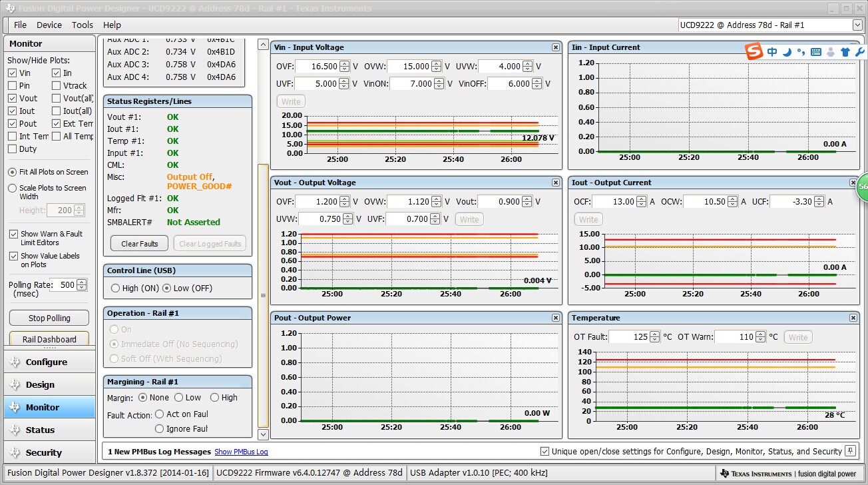
Task: Close the Iout - Output Current plot
Action: point(853,183)
